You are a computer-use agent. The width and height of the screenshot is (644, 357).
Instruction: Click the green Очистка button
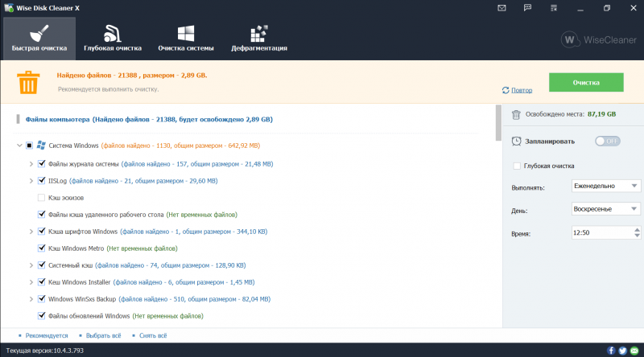point(586,83)
